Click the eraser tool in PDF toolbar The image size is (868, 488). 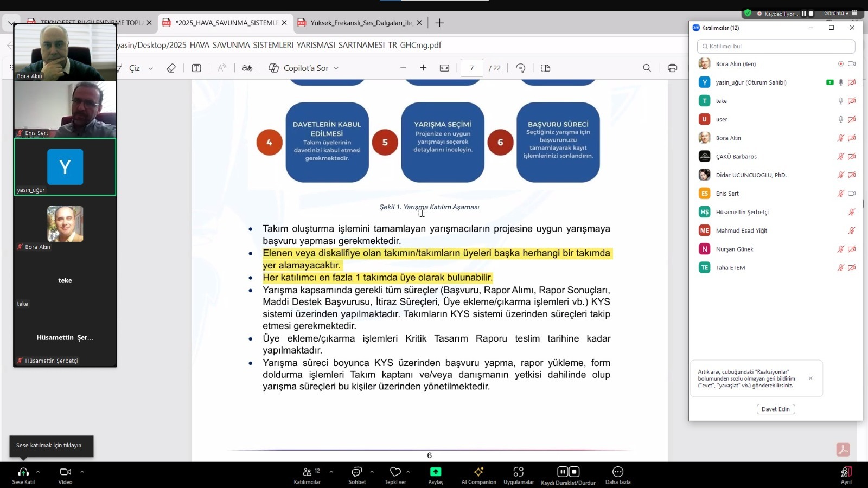171,68
